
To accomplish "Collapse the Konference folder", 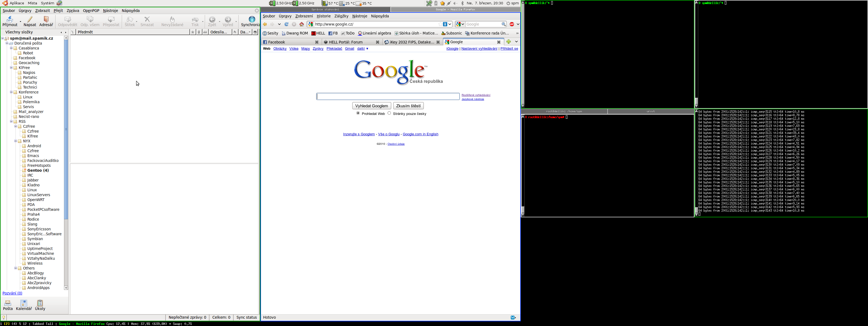I will click(11, 92).
